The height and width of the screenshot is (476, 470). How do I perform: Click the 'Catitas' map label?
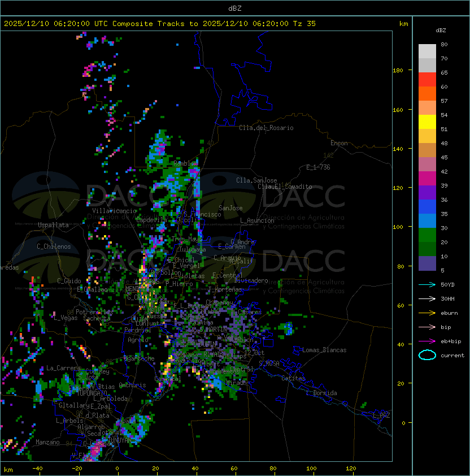point(293,378)
